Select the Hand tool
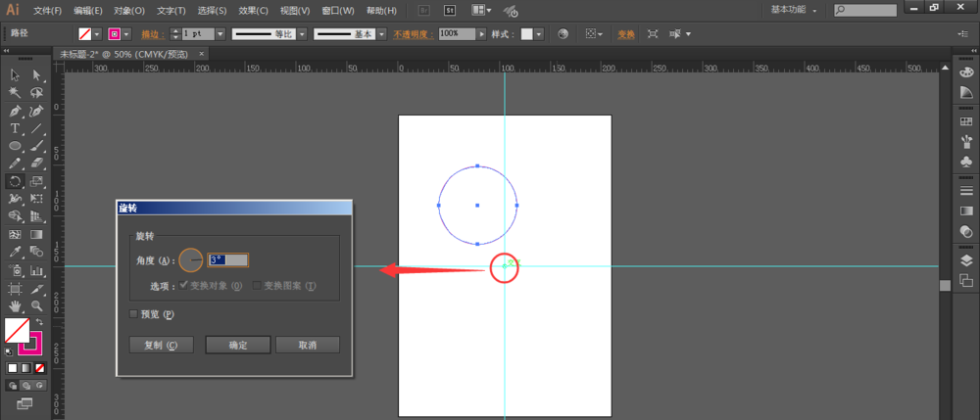This screenshot has width=980, height=420. click(15, 305)
